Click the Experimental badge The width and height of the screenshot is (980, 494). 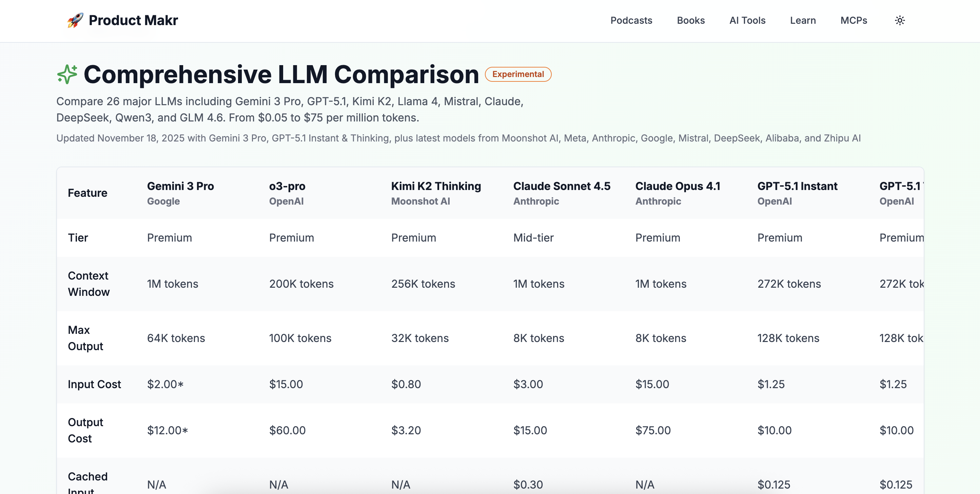click(518, 74)
